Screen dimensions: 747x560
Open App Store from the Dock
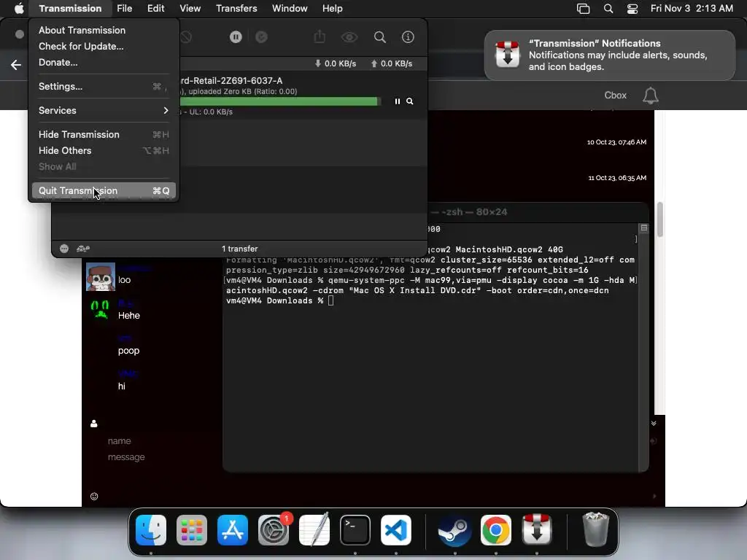tap(233, 530)
